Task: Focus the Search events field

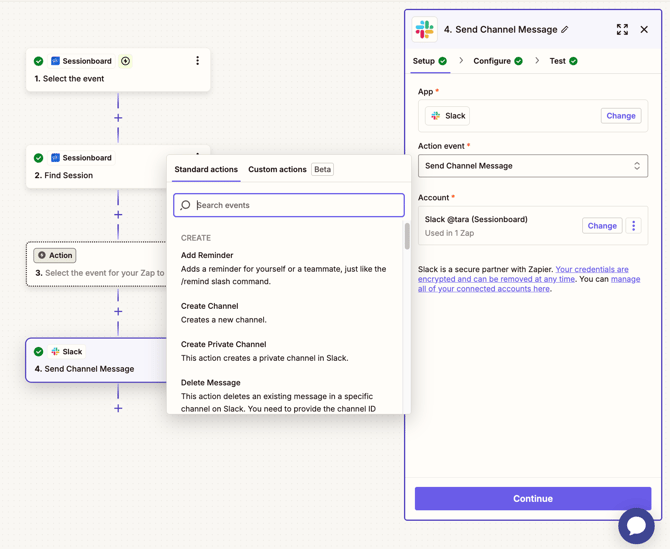Action: (x=289, y=205)
